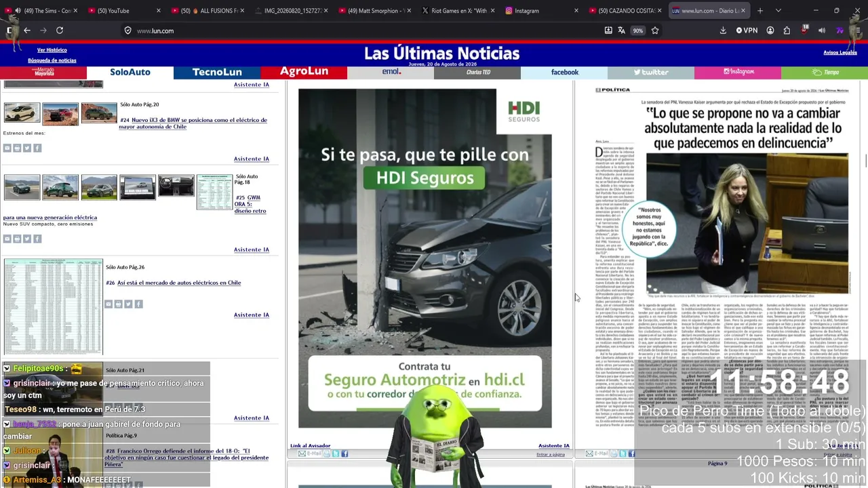This screenshot has height=488, width=868.
Task: Open the HDI Seguros ad page
Action: (425, 258)
